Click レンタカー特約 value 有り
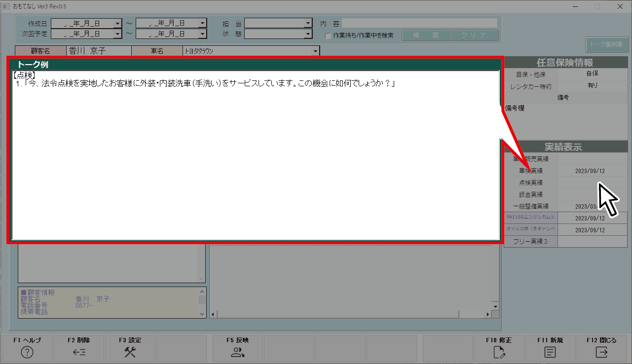632x364 pixels. 593,85
